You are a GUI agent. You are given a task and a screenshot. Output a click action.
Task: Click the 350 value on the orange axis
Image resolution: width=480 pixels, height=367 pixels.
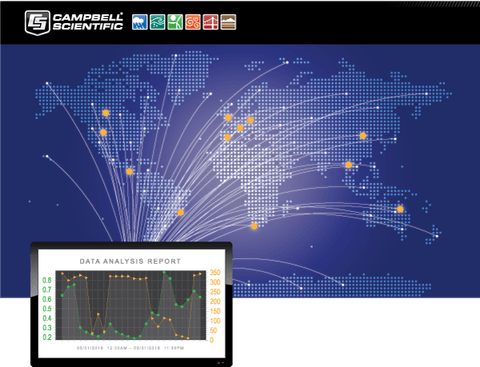(x=215, y=273)
